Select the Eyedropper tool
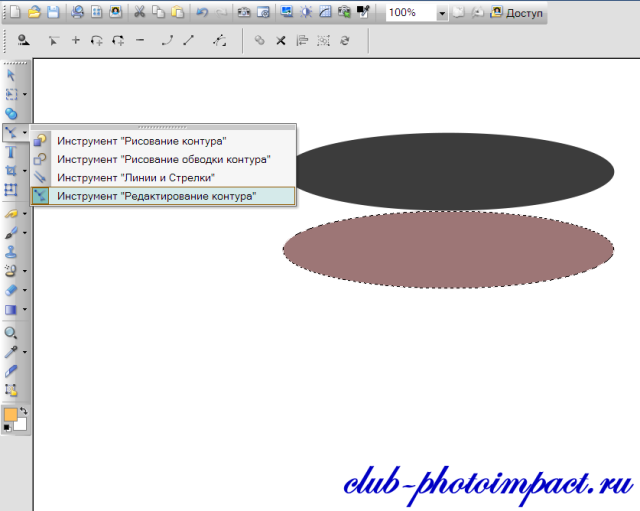 pyautogui.click(x=11, y=352)
